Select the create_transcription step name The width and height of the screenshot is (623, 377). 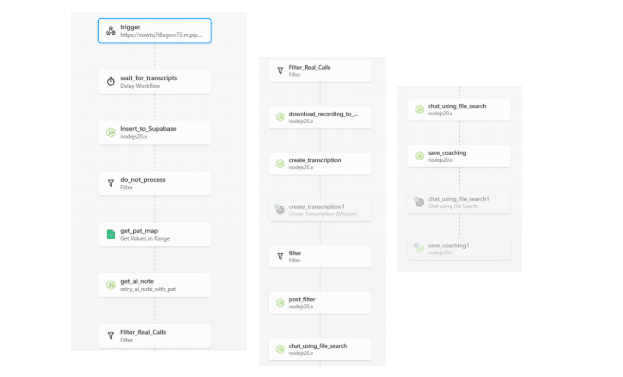[315, 160]
